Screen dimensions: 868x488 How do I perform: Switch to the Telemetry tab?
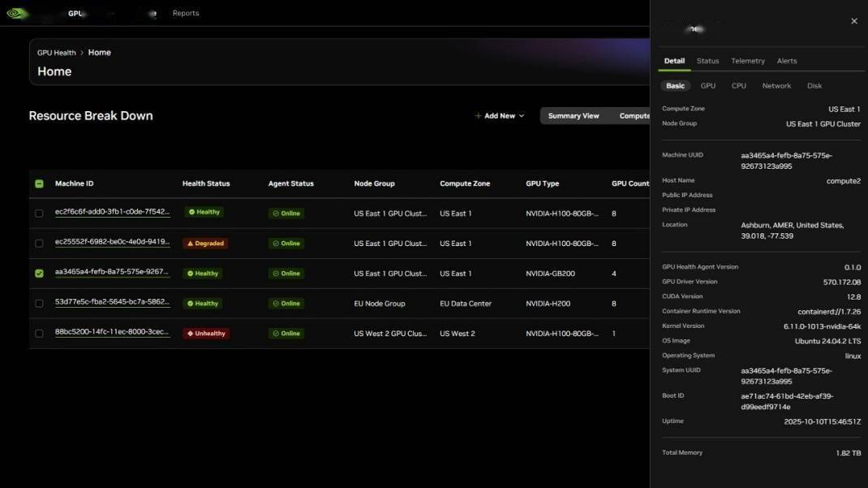(x=747, y=61)
